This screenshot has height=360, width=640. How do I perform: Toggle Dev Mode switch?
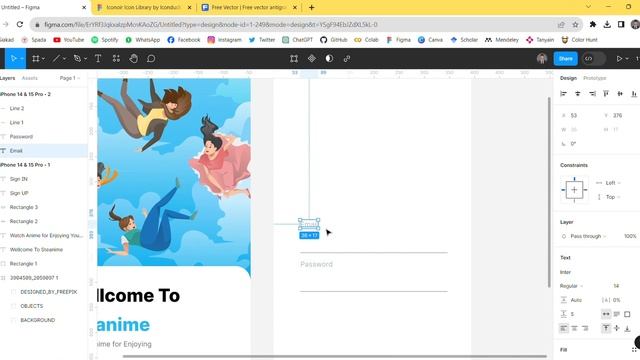tap(593, 59)
